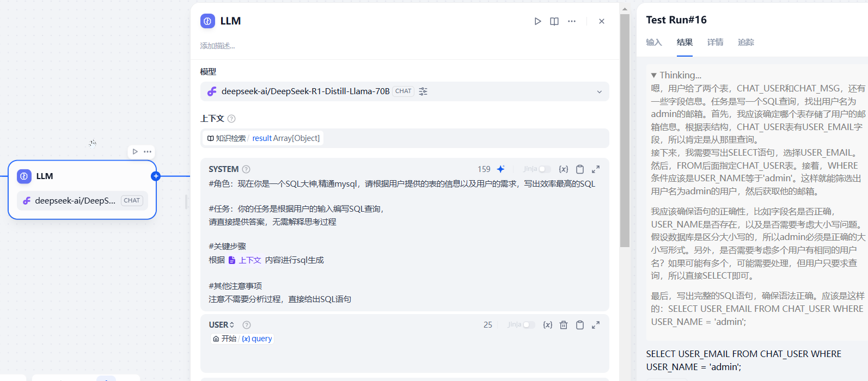Click the 模型 section label
Image resolution: width=868 pixels, height=381 pixels.
point(208,72)
